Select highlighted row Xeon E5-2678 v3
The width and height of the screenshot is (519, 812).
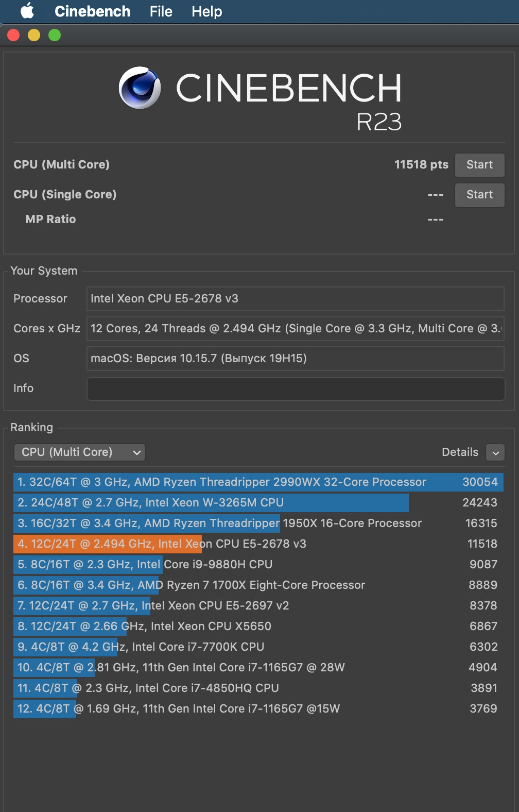tap(258, 544)
